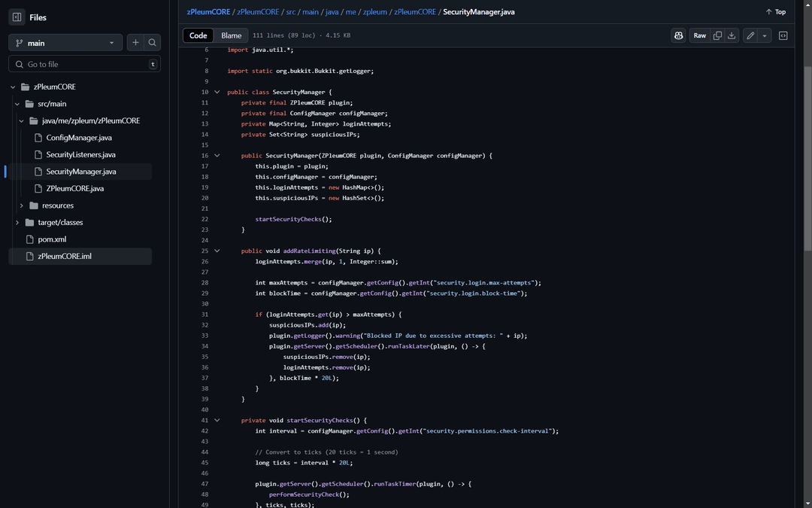
Task: Open first zPleumCORE breadcrumb link
Action: (208, 11)
